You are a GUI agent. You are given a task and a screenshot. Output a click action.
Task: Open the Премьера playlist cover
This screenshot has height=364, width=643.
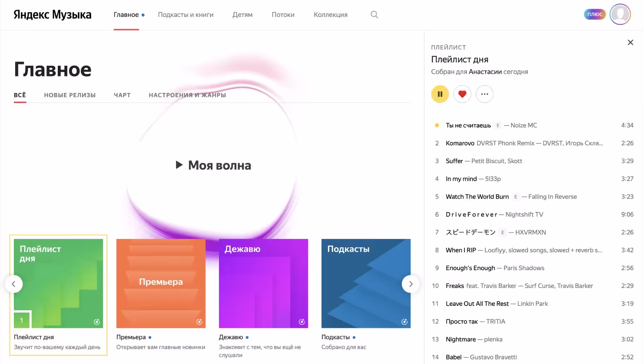click(161, 283)
